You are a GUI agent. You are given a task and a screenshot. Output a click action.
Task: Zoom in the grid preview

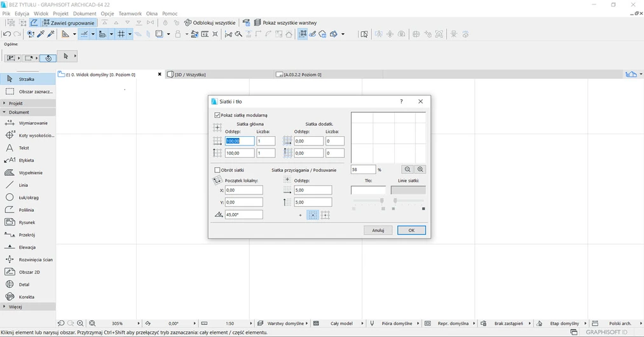(420, 169)
